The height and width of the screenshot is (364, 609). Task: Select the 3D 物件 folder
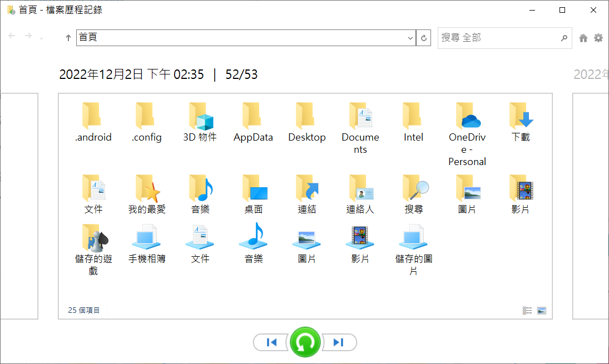200,122
